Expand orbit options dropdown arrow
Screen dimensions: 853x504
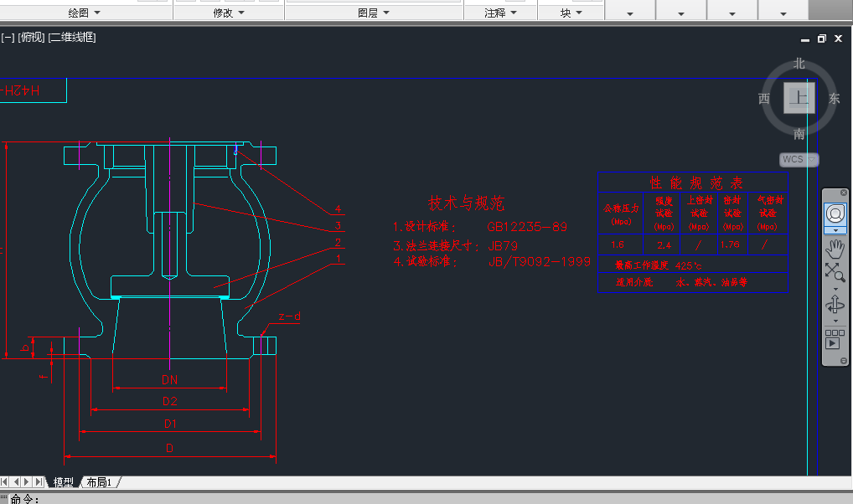coord(835,321)
